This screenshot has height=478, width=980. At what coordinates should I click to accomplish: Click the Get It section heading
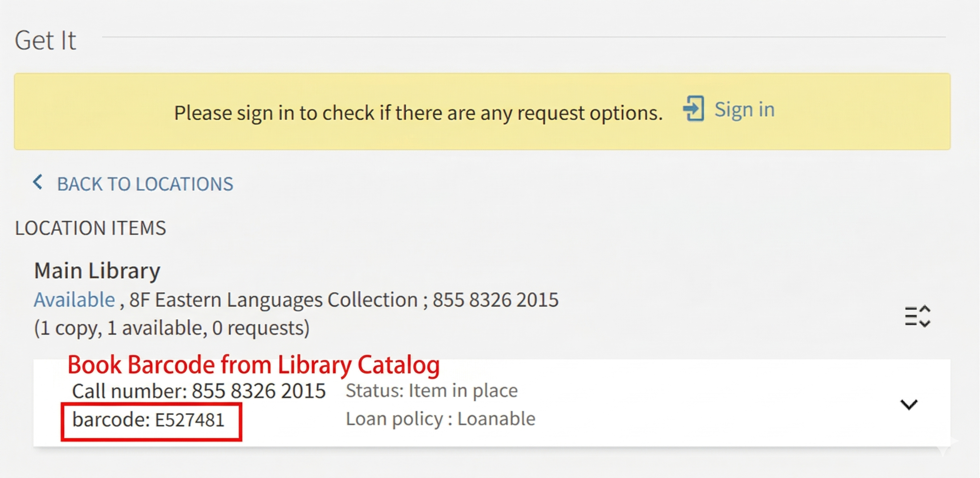[45, 40]
